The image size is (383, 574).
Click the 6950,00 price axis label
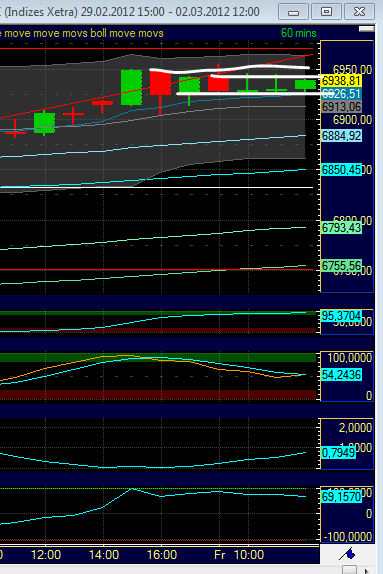pyautogui.click(x=352, y=70)
